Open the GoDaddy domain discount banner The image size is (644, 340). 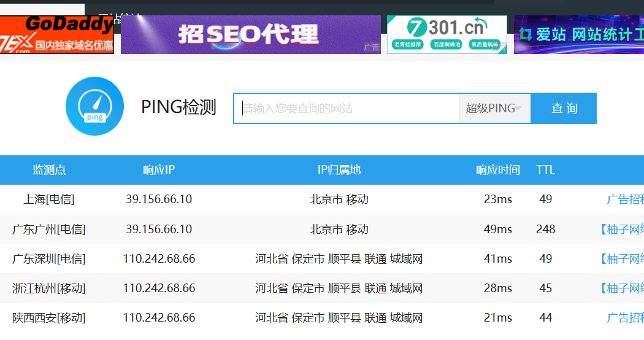(x=57, y=35)
